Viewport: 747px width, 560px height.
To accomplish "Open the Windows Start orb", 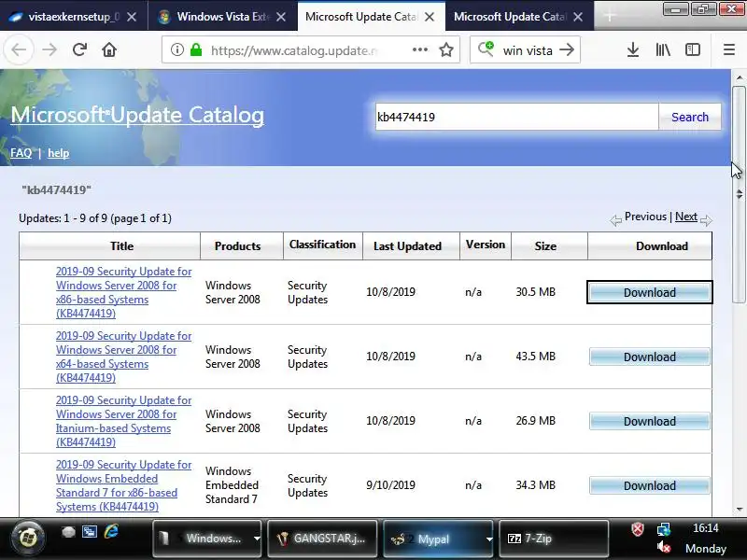I will (x=28, y=539).
